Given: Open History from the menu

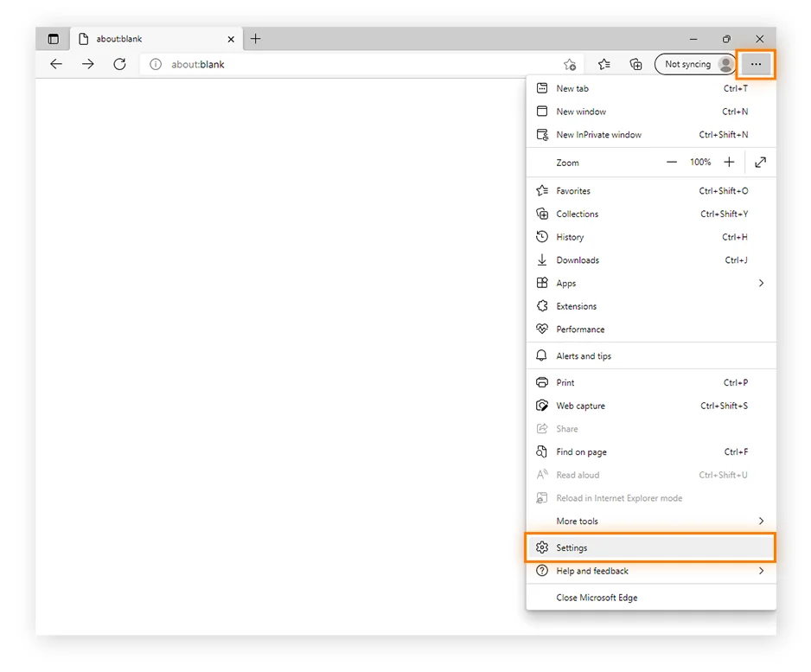Looking at the screenshot, I should pos(651,237).
